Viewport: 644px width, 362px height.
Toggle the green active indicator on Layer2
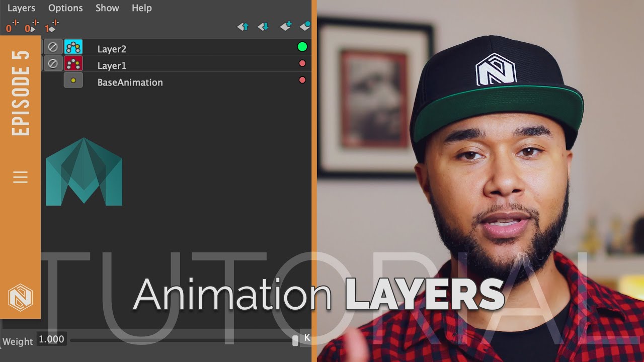302,46
